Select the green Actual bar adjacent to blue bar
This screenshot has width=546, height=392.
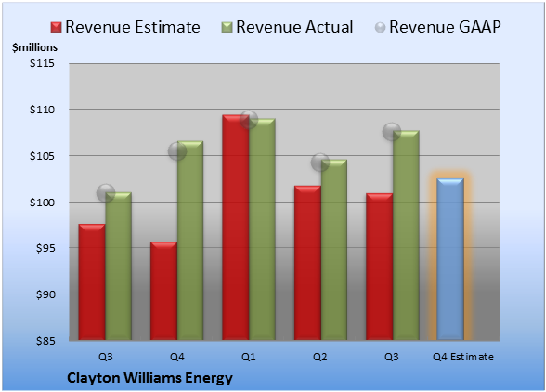pyautogui.click(x=406, y=235)
